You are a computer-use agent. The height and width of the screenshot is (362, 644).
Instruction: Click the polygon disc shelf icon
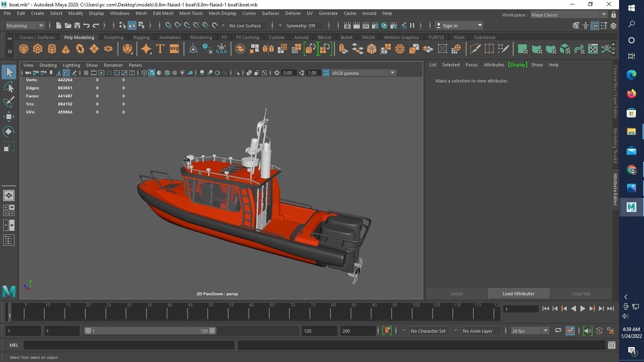click(108, 49)
